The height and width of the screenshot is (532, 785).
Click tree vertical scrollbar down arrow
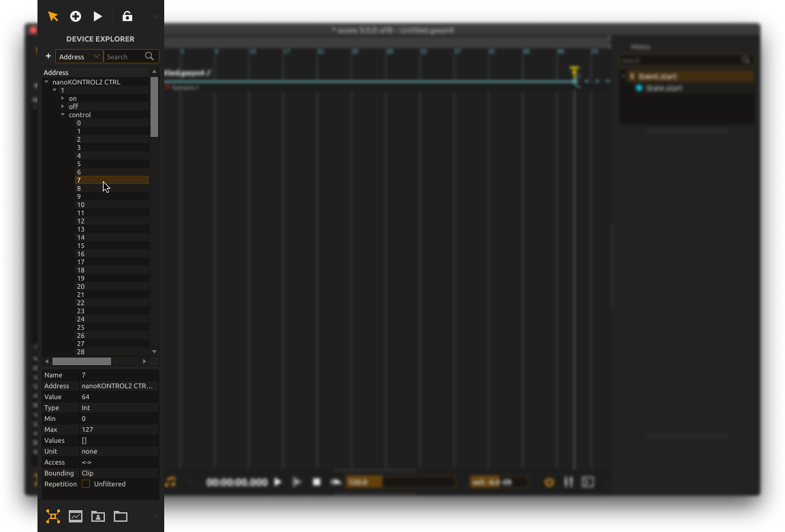[154, 352]
